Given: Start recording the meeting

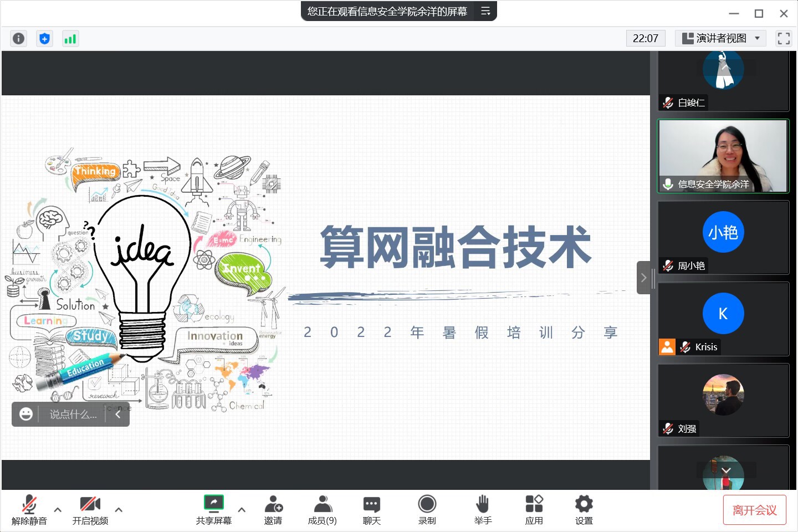Looking at the screenshot, I should pyautogui.click(x=427, y=510).
